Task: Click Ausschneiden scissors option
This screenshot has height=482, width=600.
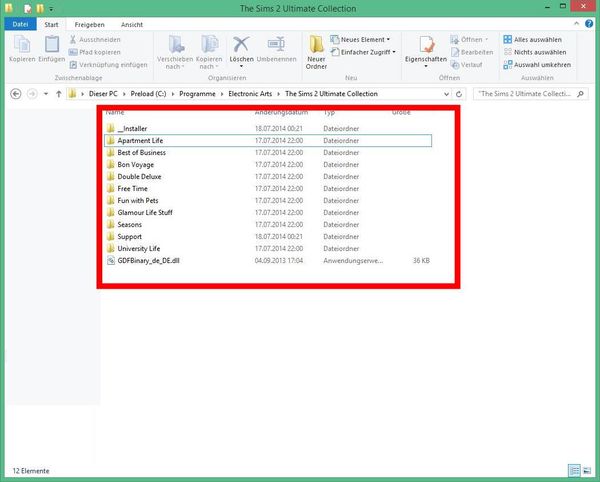Action: pos(95,39)
